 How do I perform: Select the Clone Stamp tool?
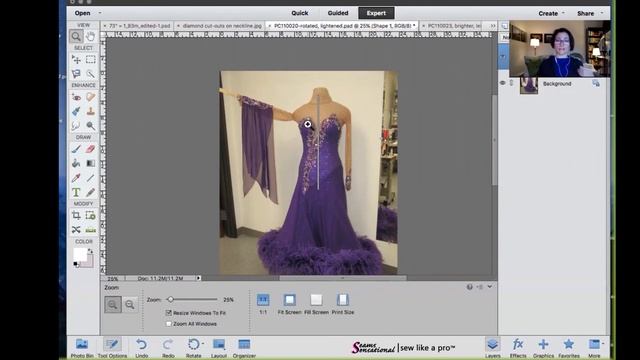click(x=91, y=111)
